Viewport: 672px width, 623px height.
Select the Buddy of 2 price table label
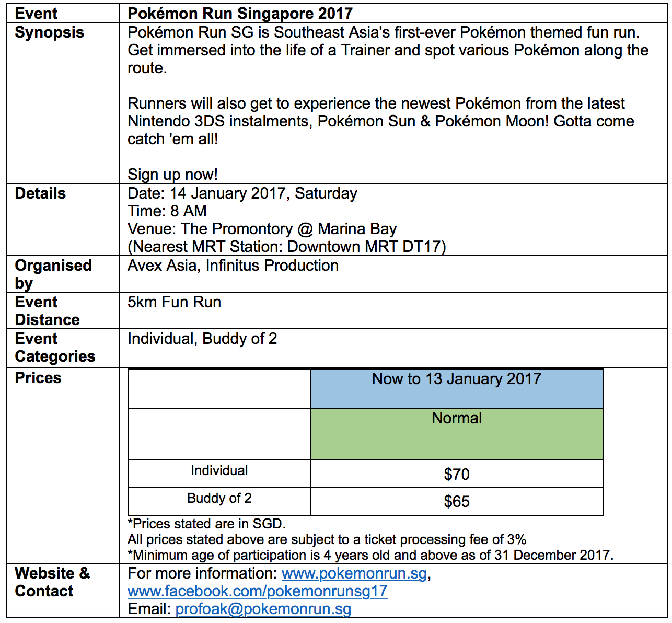tap(219, 499)
